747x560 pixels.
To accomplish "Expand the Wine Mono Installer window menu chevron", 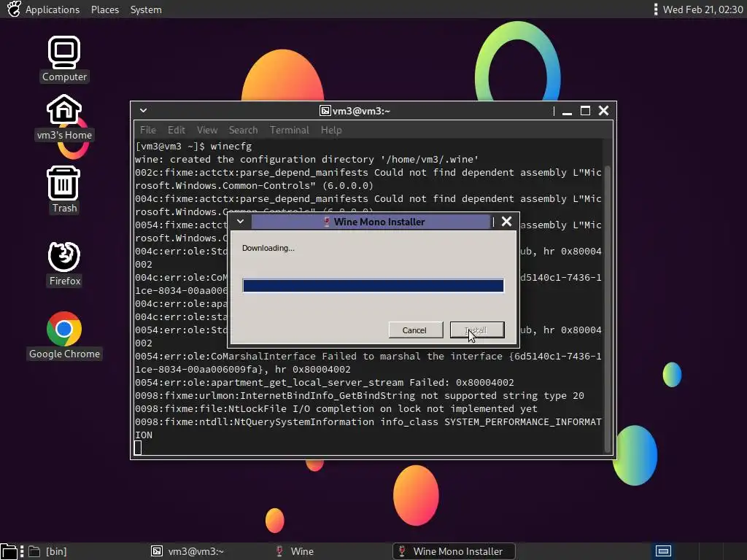I will (241, 222).
